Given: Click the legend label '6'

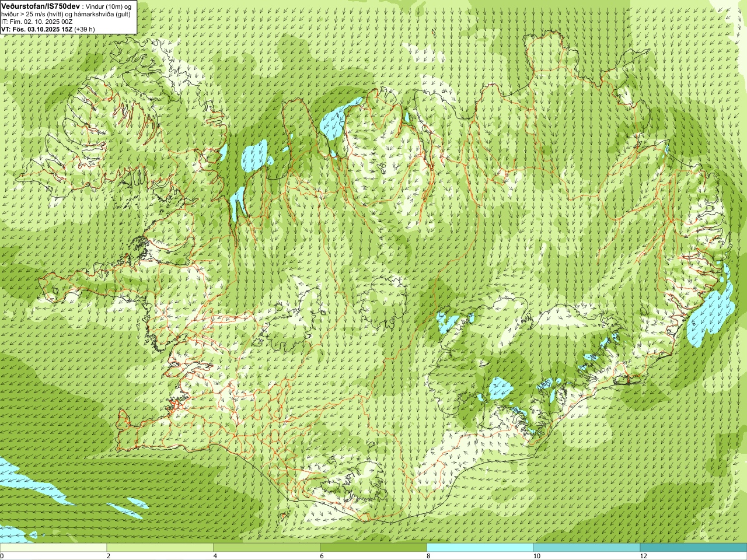Looking at the screenshot, I should 322,556.
